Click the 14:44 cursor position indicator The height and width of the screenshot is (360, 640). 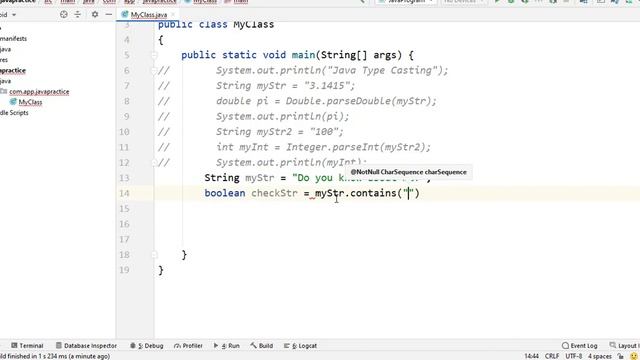tap(531, 356)
